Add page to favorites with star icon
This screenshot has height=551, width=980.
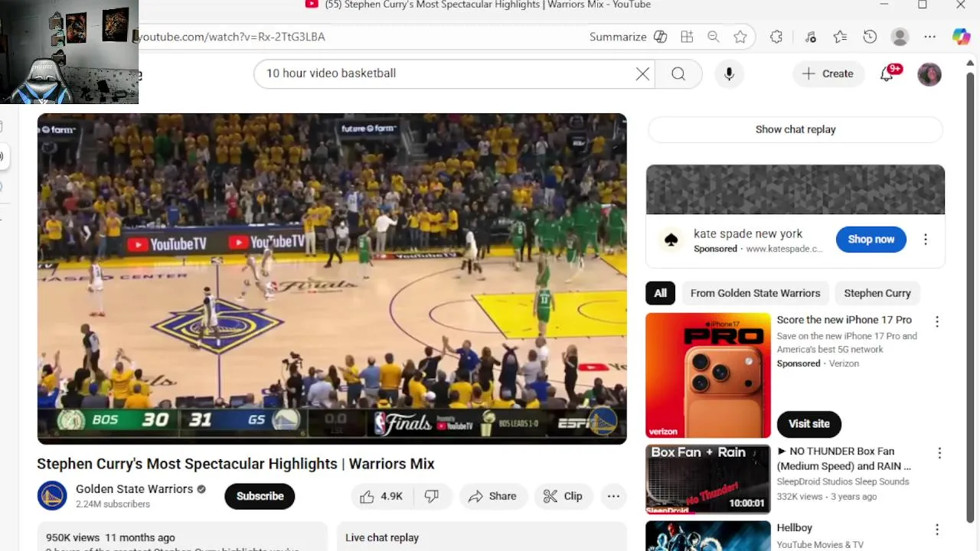(x=740, y=37)
